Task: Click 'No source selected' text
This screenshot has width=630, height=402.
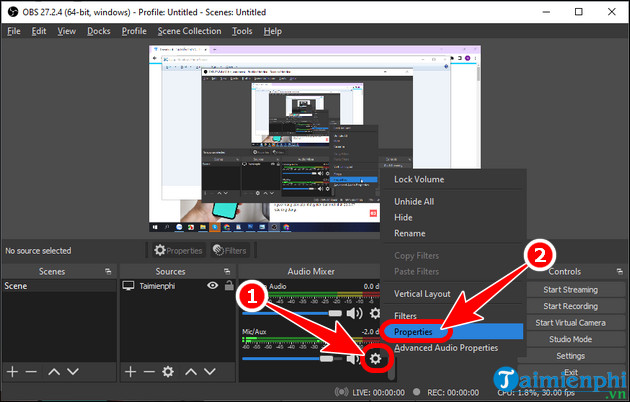Action: (x=38, y=251)
